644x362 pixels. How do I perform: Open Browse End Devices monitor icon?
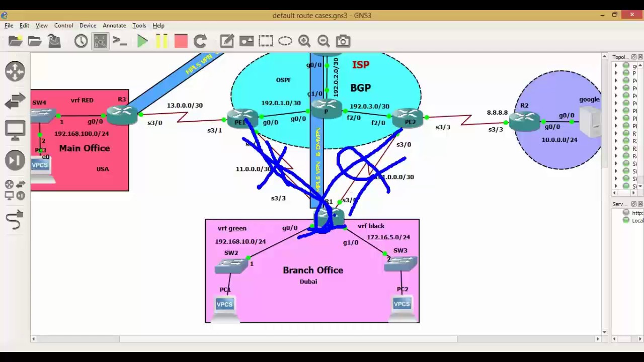pyautogui.click(x=15, y=130)
